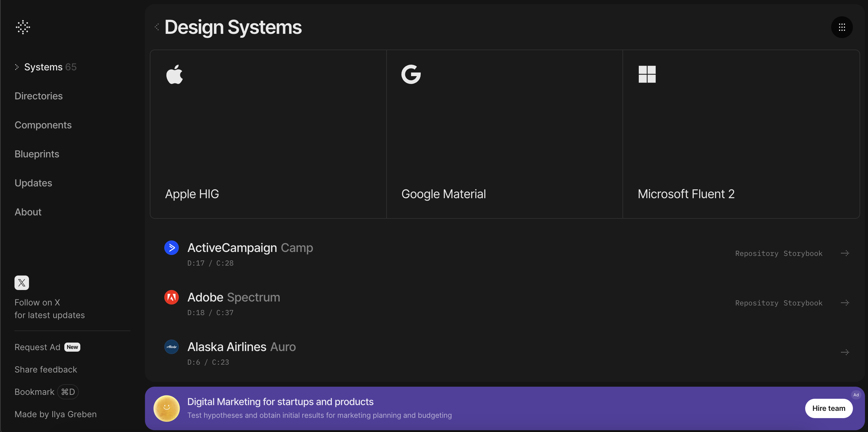Image resolution: width=868 pixels, height=432 pixels.
Task: Open Share feedback
Action: (x=46, y=369)
